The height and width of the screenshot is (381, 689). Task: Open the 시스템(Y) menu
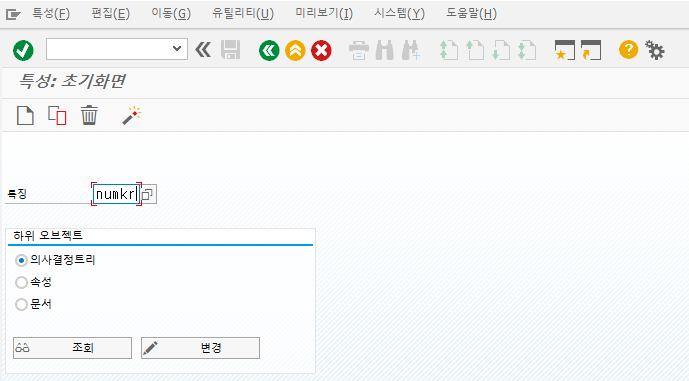point(399,14)
